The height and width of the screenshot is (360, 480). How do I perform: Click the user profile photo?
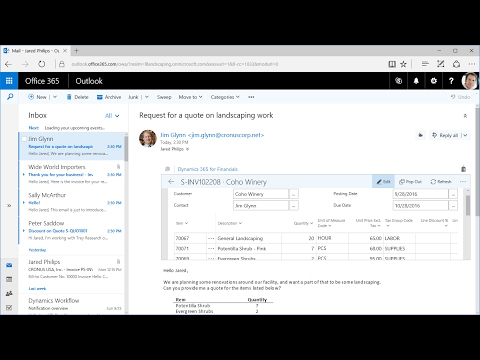[x=470, y=81]
